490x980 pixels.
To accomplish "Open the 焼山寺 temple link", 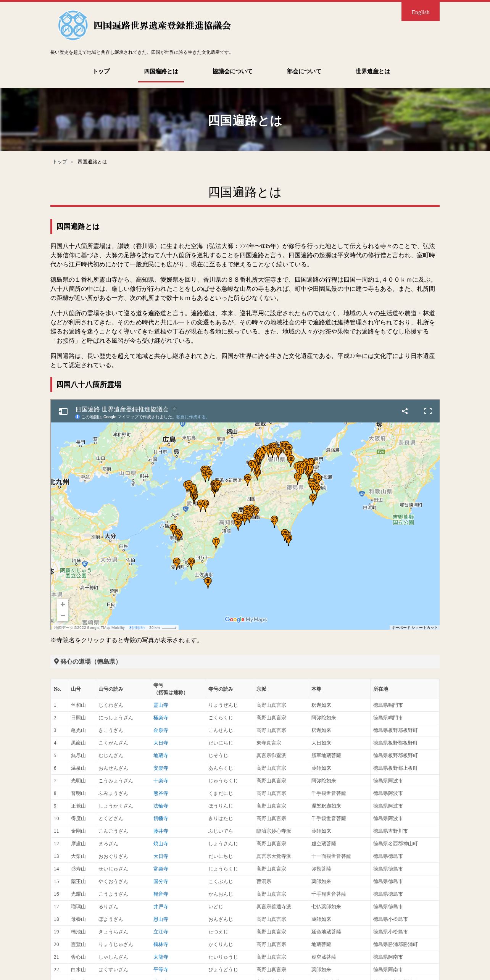I will (x=161, y=844).
